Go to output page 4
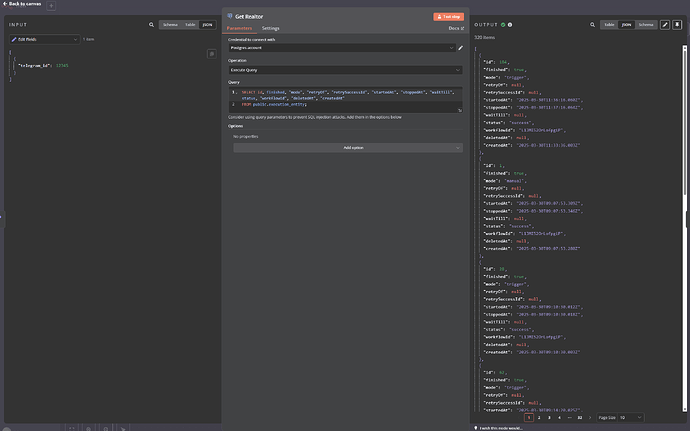Image resolution: width=690 pixels, height=431 pixels. coord(559,417)
